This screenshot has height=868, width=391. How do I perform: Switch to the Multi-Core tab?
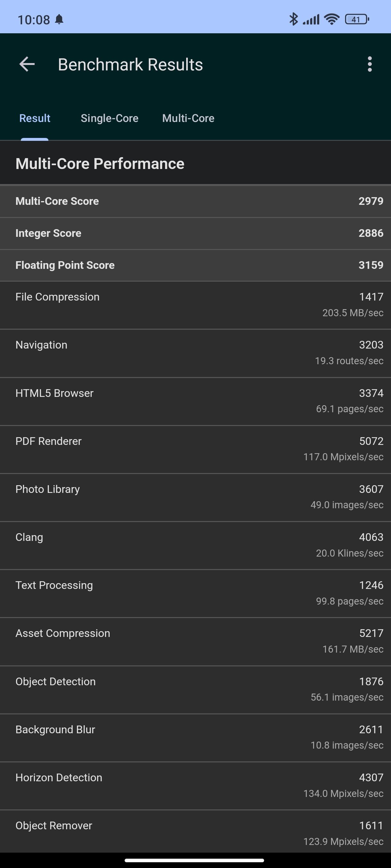[x=188, y=118]
